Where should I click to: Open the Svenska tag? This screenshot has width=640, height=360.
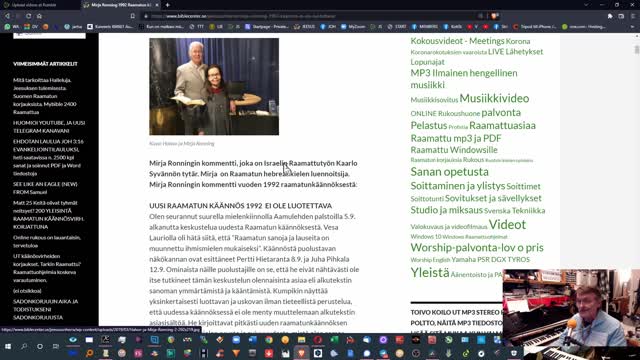point(497,211)
